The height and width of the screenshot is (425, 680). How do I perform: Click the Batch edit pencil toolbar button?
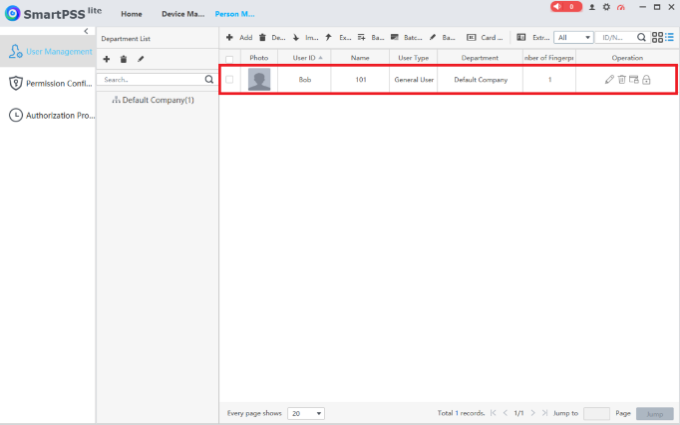442,38
